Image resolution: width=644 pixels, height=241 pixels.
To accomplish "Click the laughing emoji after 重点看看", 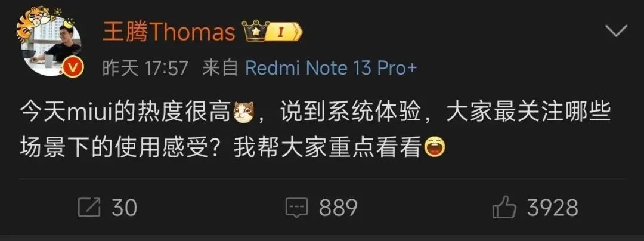I will pos(435,149).
